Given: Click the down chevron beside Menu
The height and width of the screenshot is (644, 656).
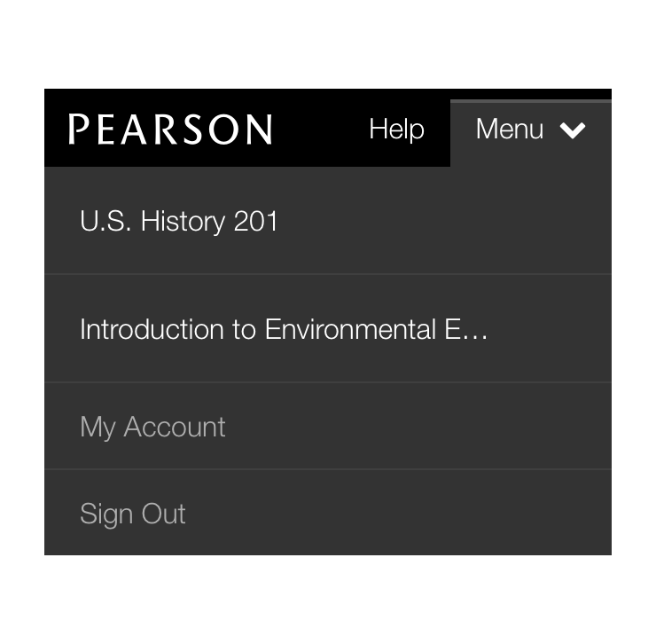Looking at the screenshot, I should coord(573,130).
